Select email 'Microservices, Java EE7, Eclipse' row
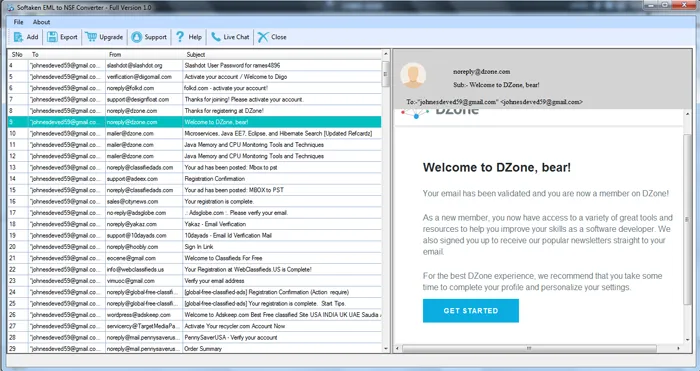Image resolution: width=700 pixels, height=371 pixels. pyautogui.click(x=195, y=133)
